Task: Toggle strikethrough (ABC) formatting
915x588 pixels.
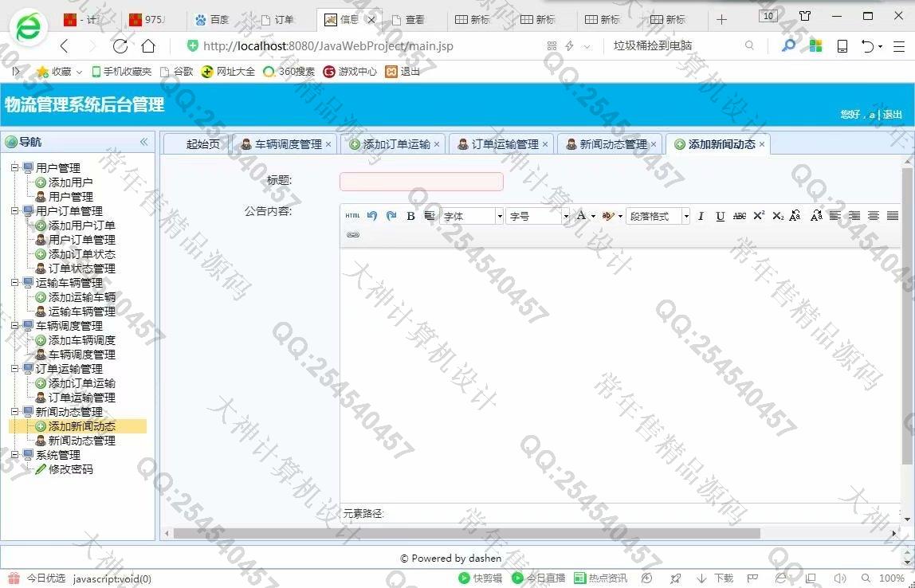Action: [x=740, y=216]
